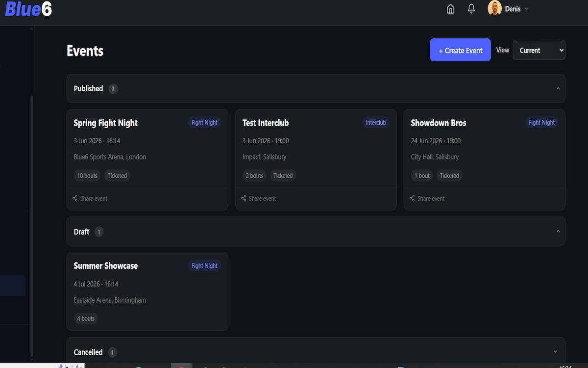Expand the Cancelled section chevron
Screen dimensions: 588x368
tap(555, 351)
